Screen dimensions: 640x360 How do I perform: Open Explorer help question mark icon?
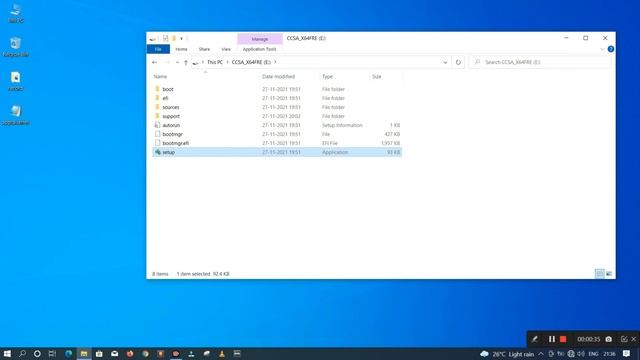pyautogui.click(x=611, y=49)
